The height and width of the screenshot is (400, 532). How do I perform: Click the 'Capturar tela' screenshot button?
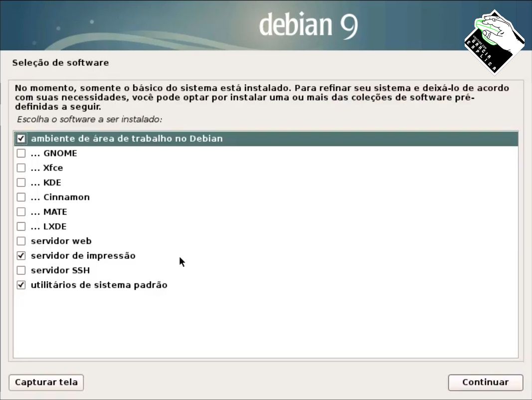46,383
